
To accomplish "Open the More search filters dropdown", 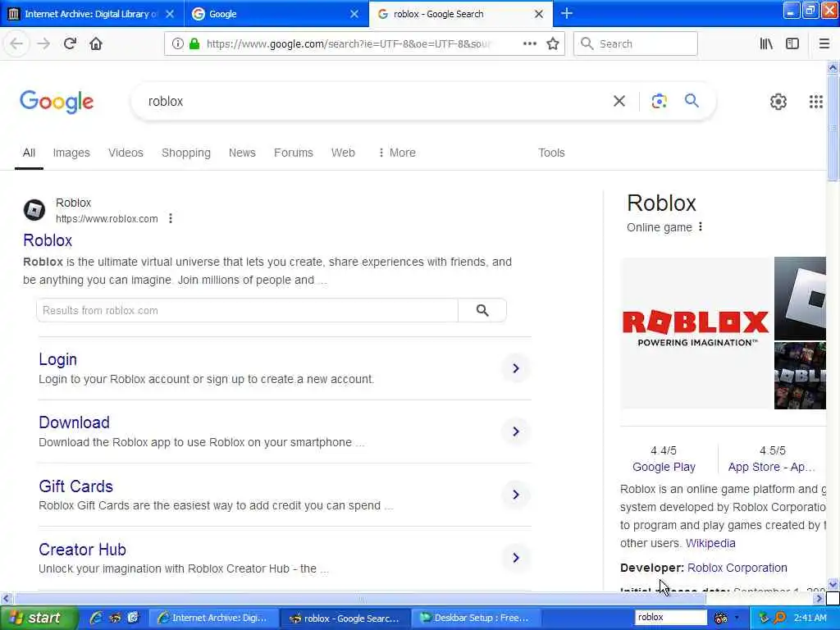I will pos(397,153).
